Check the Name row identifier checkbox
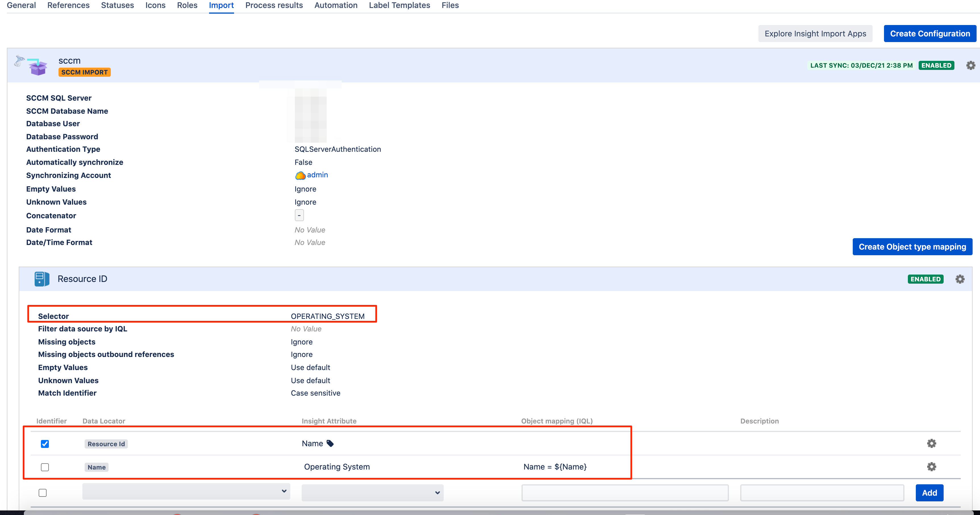 point(45,467)
